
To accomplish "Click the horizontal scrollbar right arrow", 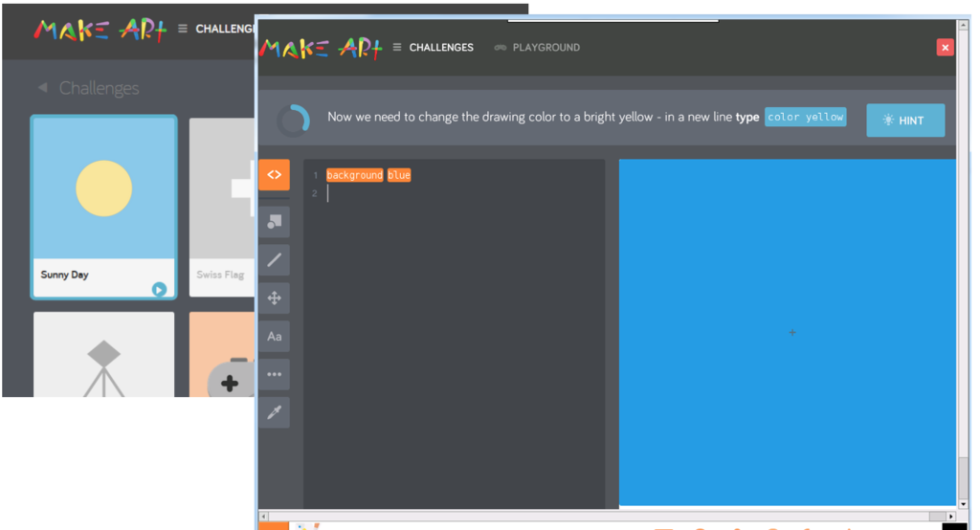I will click(950, 517).
